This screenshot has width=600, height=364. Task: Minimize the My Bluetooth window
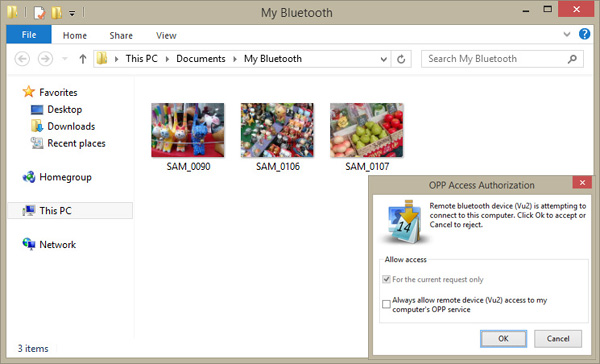tap(526, 11)
